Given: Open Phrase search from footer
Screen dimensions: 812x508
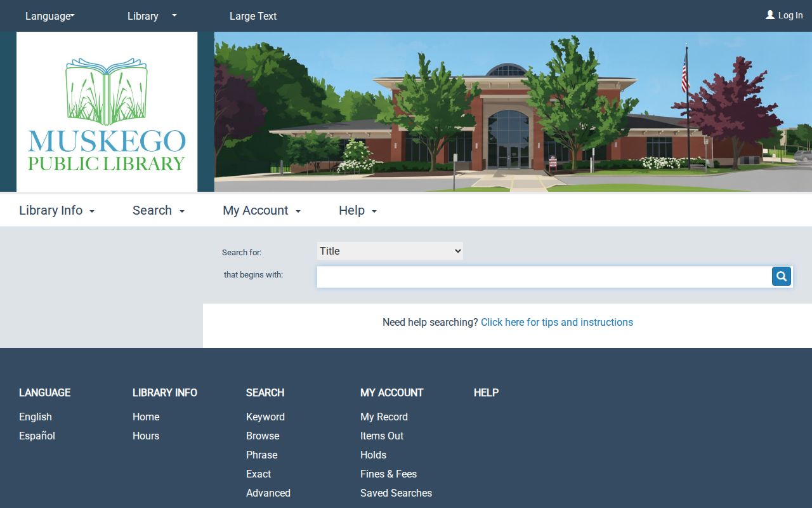Looking at the screenshot, I should pos(262,455).
